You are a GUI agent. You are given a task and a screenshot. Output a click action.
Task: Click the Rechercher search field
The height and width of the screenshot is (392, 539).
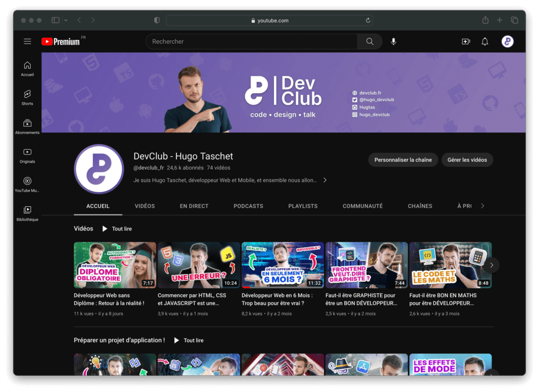point(251,41)
